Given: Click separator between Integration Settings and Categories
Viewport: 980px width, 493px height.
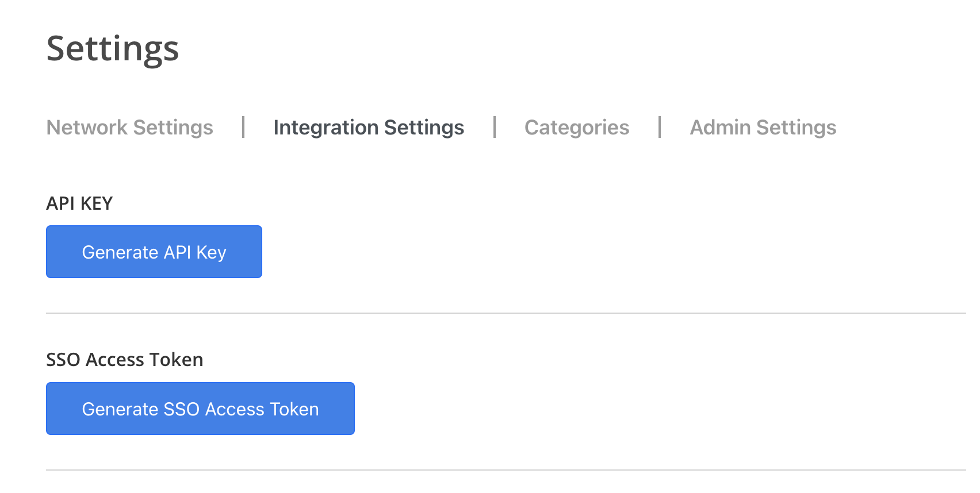Looking at the screenshot, I should coord(495,127).
